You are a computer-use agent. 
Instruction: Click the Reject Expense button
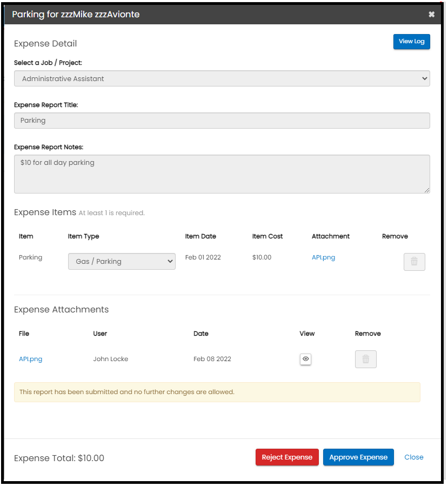click(x=287, y=457)
